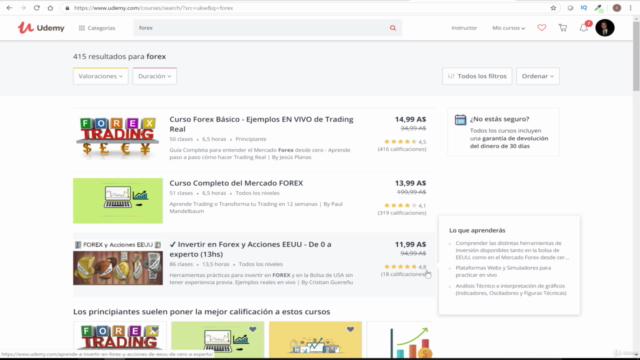Open the IQ browser extension
Image resolution: width=640 pixels, height=360 pixels.
[584, 8]
